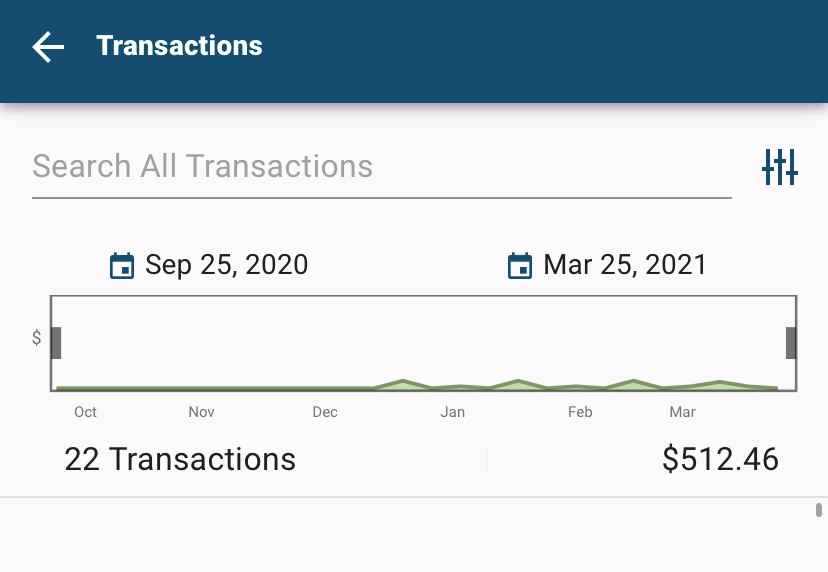Select the Mar label on chart axis

click(682, 412)
